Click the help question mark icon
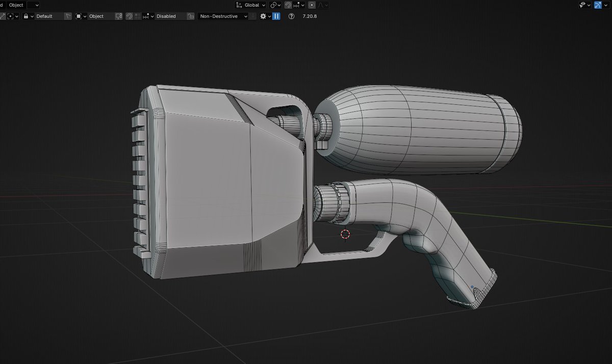Screen dimensions: 612x364 291,16
